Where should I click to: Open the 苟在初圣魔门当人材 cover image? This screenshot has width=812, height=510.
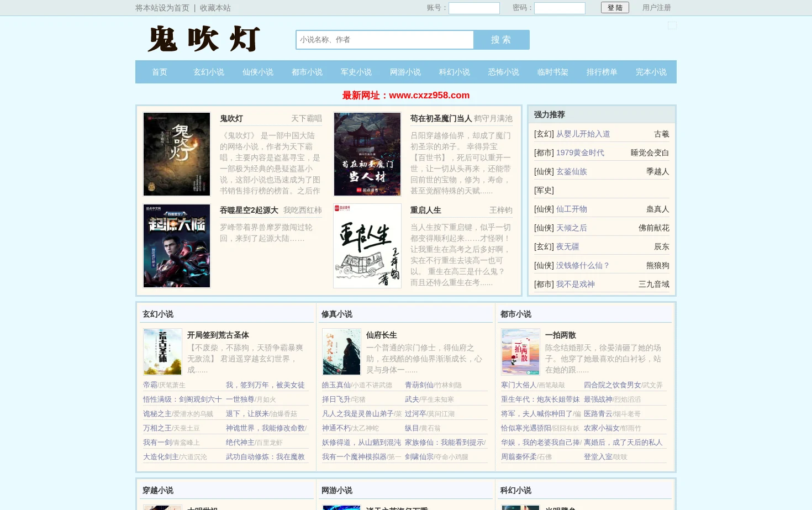[x=367, y=154]
